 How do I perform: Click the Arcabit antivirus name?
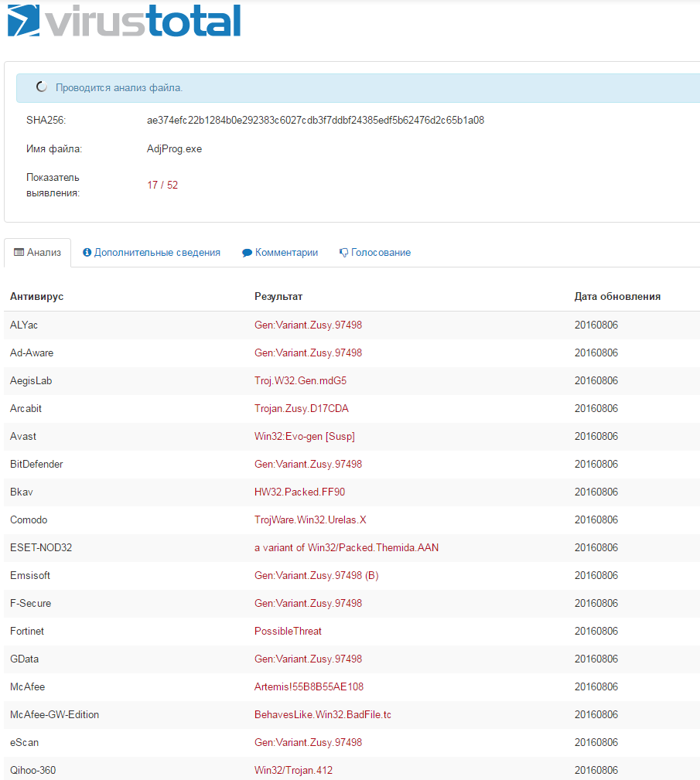pyautogui.click(x=26, y=408)
